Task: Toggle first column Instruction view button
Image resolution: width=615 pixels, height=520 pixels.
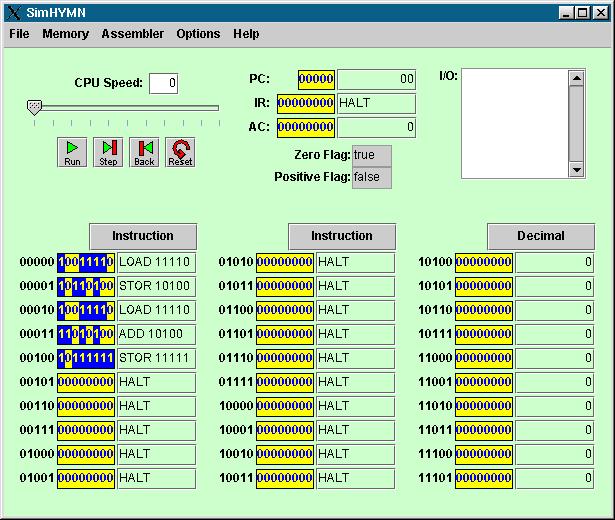Action: 142,236
